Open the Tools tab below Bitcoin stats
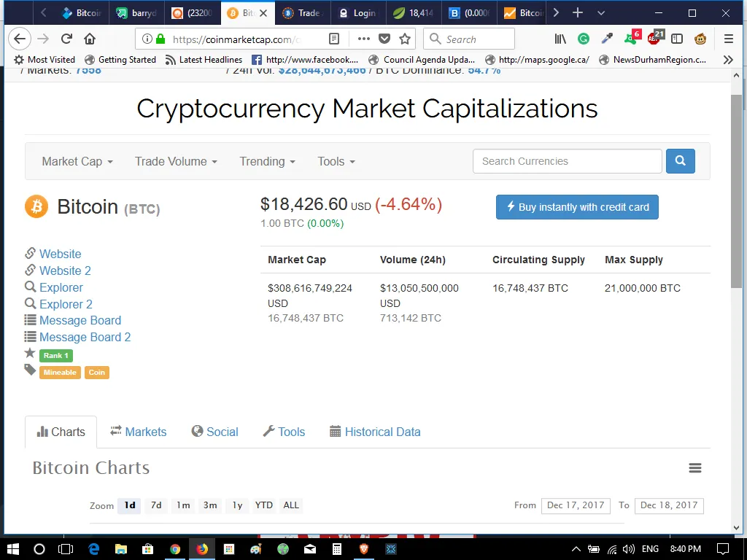 point(284,432)
